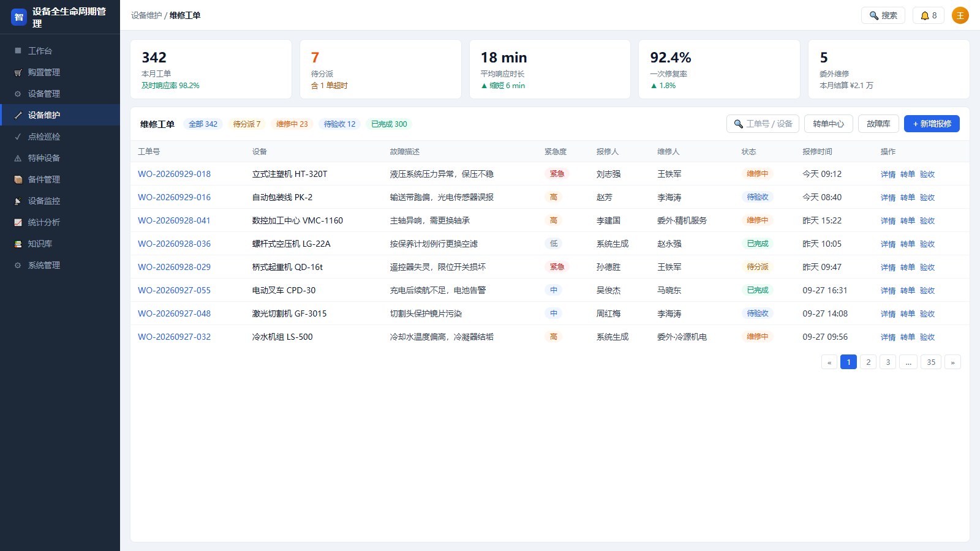Click 验收 for WO-20260927-048
The height and width of the screenshot is (551, 980).
[927, 314]
